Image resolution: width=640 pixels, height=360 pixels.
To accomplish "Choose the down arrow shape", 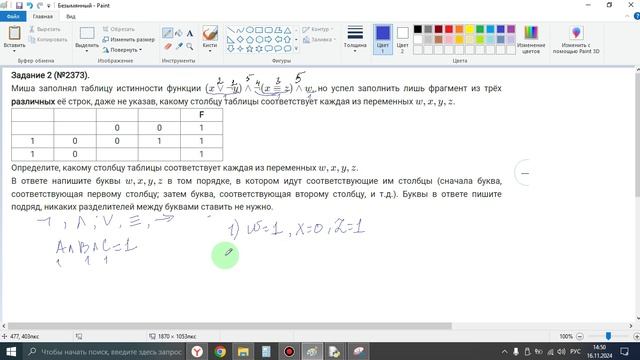I will (x=231, y=49).
